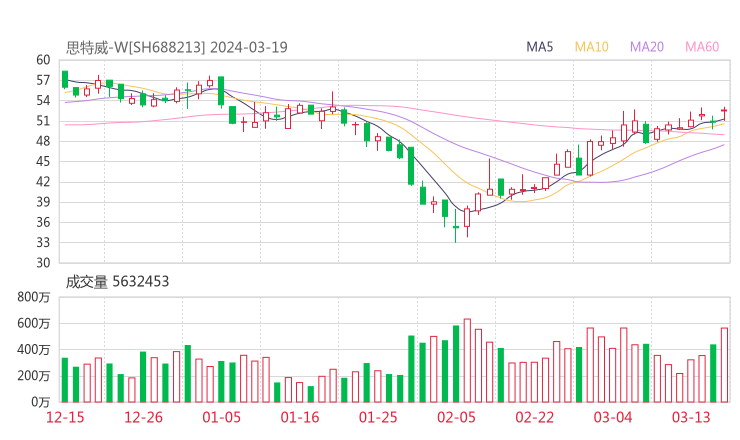Click the last candlestick on the right edge
The height and width of the screenshot is (440, 740).
click(x=724, y=113)
